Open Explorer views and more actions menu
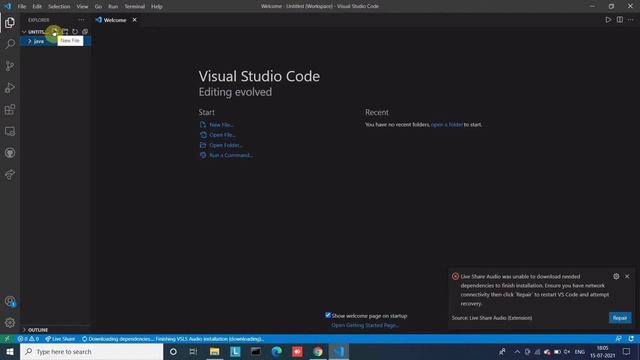The image size is (640, 360). click(x=81, y=20)
